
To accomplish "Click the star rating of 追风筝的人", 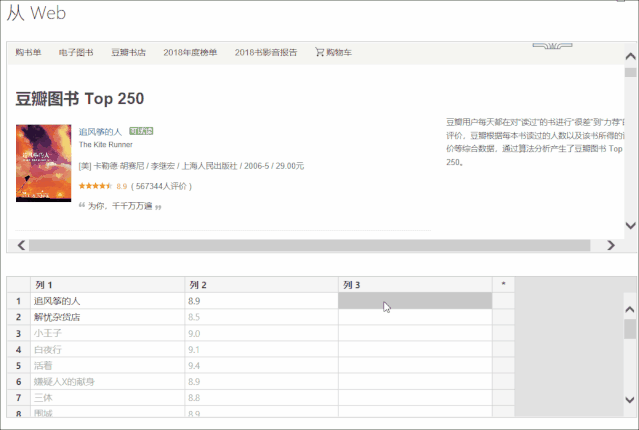I will pyautogui.click(x=95, y=186).
